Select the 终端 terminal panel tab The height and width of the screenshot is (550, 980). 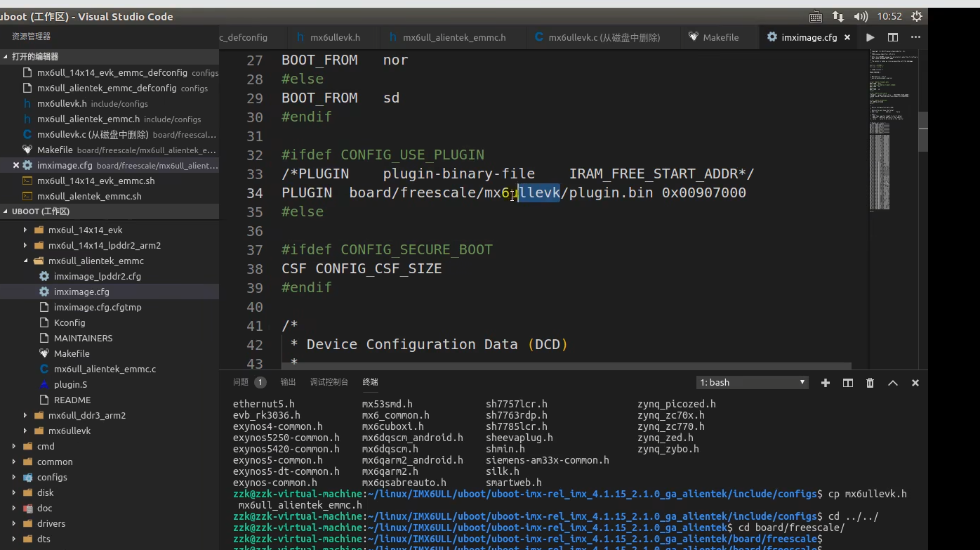pos(371,382)
